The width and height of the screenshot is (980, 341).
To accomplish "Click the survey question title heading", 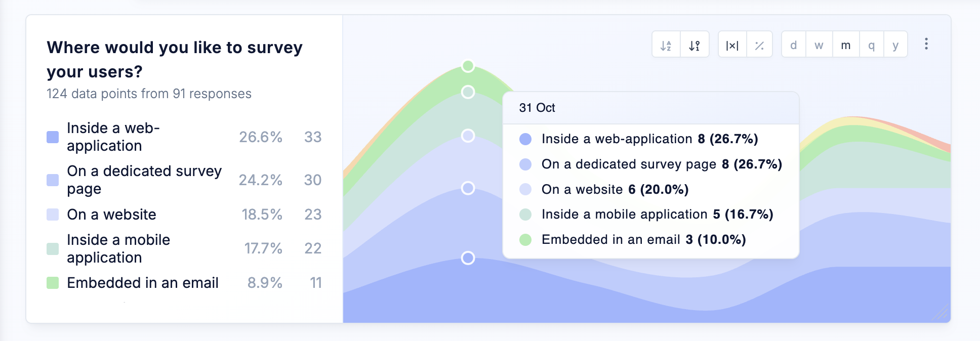I will coord(174,59).
